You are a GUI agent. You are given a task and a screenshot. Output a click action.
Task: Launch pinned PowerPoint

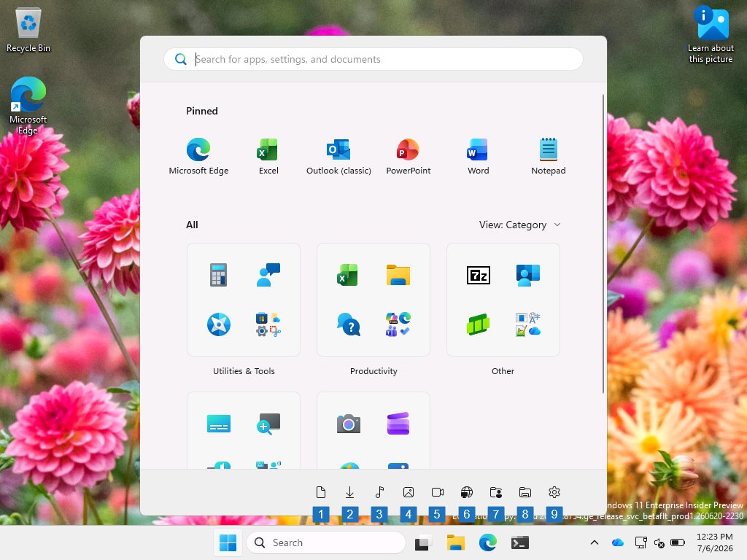click(409, 156)
